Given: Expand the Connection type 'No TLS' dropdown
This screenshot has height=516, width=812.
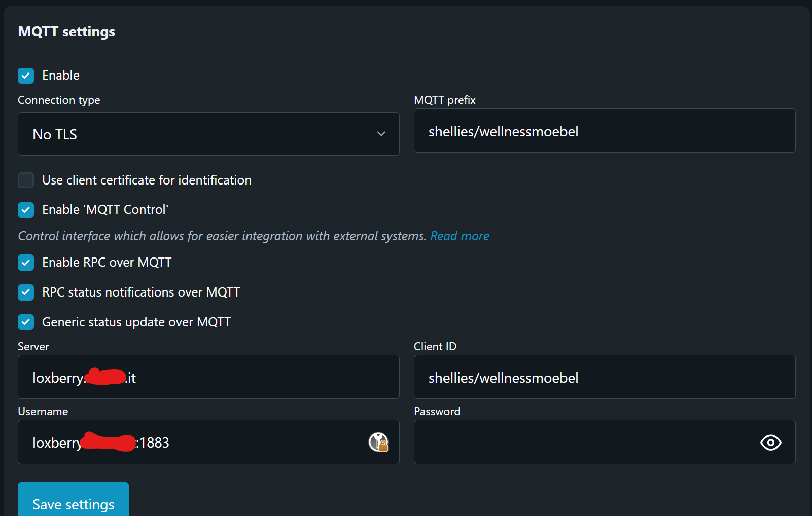Looking at the screenshot, I should point(208,134).
